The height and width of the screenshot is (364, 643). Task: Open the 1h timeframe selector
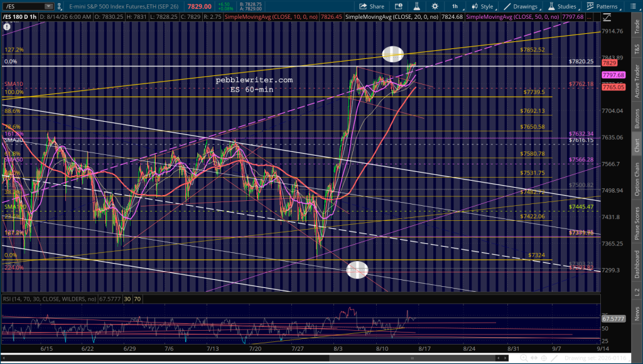tap(455, 6)
